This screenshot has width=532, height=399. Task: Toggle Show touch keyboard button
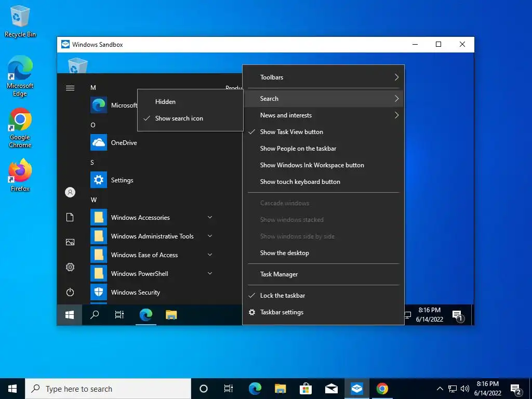click(323, 181)
